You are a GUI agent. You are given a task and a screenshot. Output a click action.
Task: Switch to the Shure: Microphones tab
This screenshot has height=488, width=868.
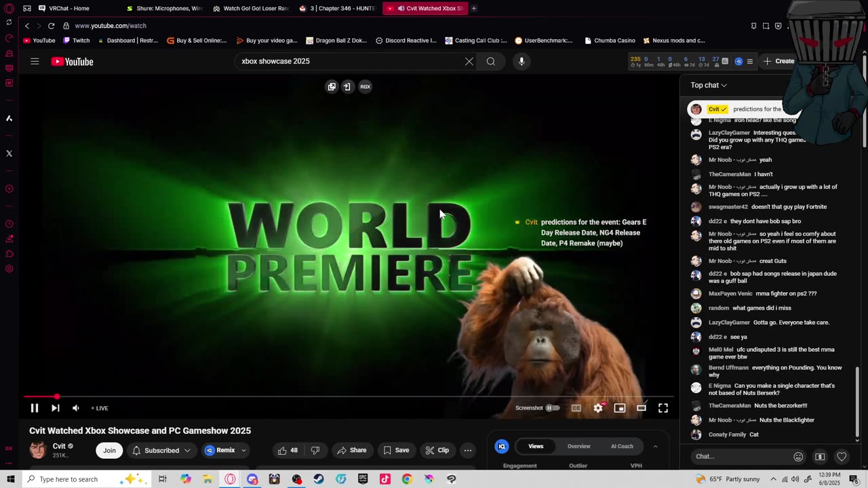(165, 8)
